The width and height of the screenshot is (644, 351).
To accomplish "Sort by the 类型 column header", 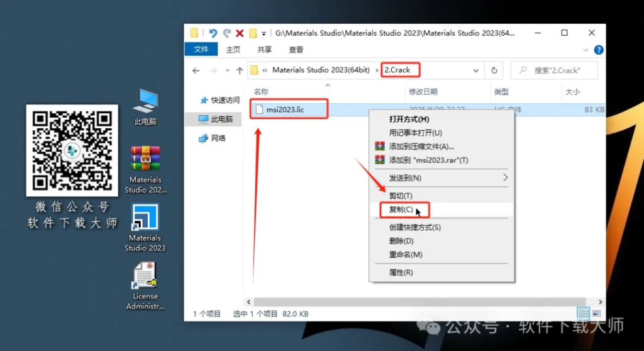I will [501, 92].
